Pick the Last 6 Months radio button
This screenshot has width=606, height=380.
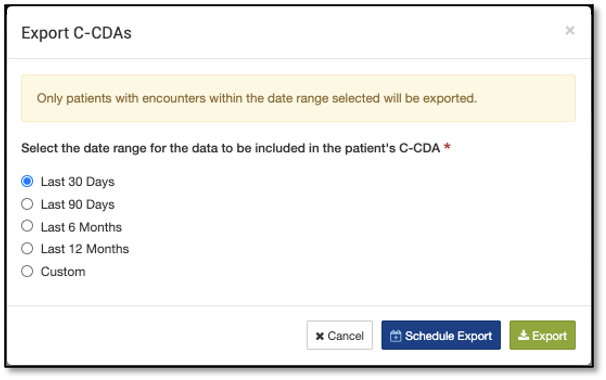pos(27,226)
